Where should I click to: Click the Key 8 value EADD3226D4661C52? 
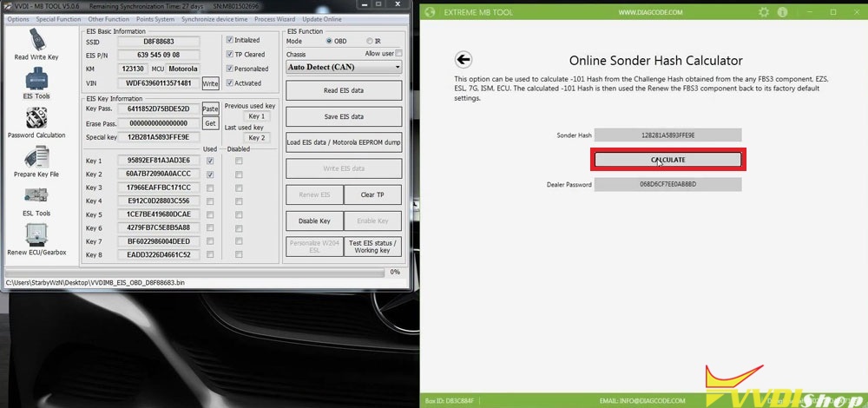159,254
